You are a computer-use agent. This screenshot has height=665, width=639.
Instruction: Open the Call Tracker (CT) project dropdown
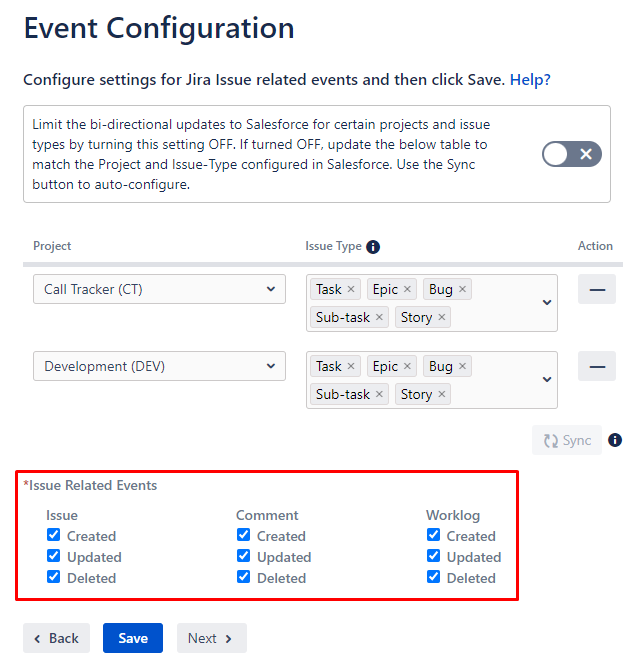[159, 289]
